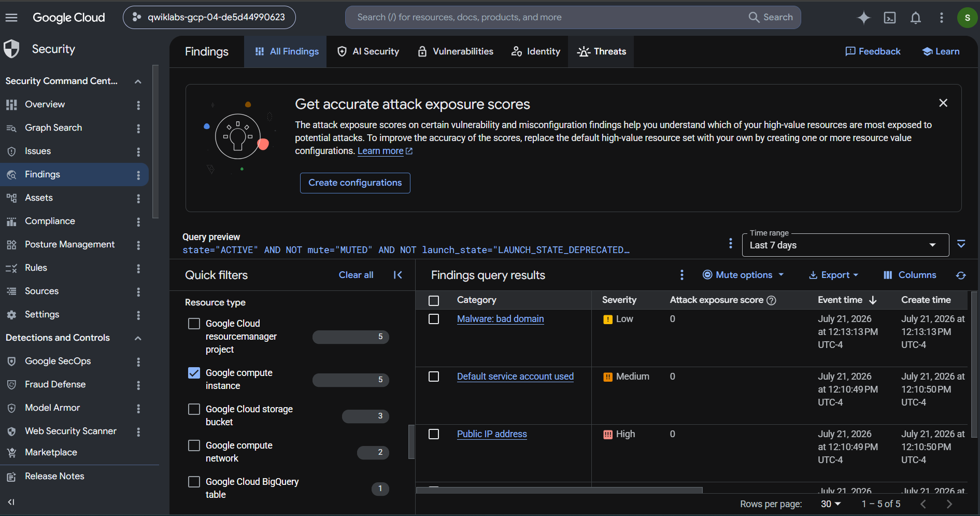
Task: Open more options for Rules
Action: 138,268
